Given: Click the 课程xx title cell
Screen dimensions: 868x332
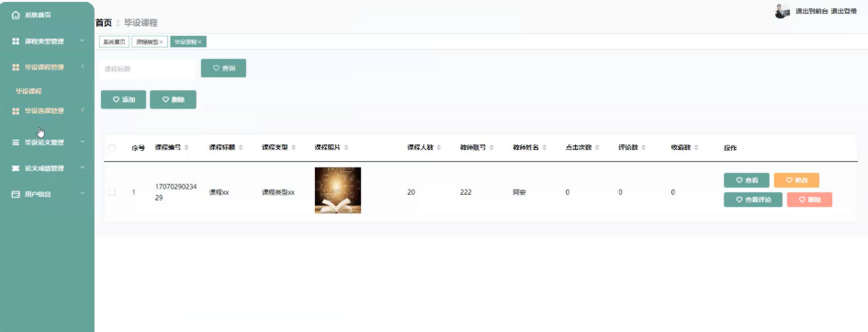Looking at the screenshot, I should point(219,192).
